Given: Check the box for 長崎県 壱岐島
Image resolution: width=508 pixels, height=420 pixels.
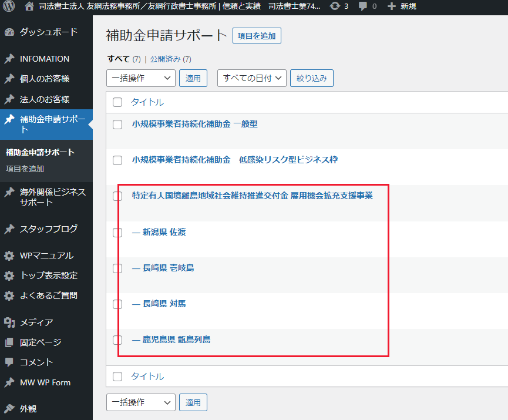Looking at the screenshot, I should point(117,268).
